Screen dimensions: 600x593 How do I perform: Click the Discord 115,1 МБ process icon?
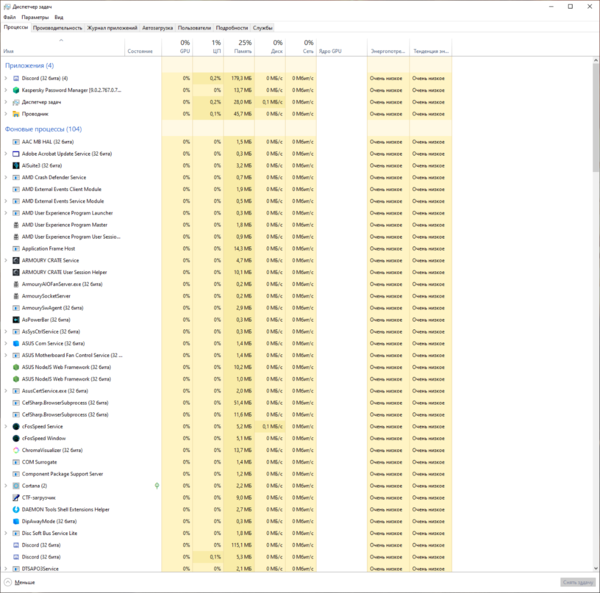(16, 545)
